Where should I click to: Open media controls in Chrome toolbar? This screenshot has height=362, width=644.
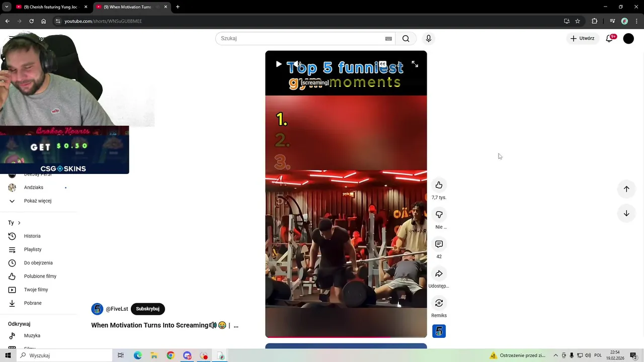tap(612, 21)
